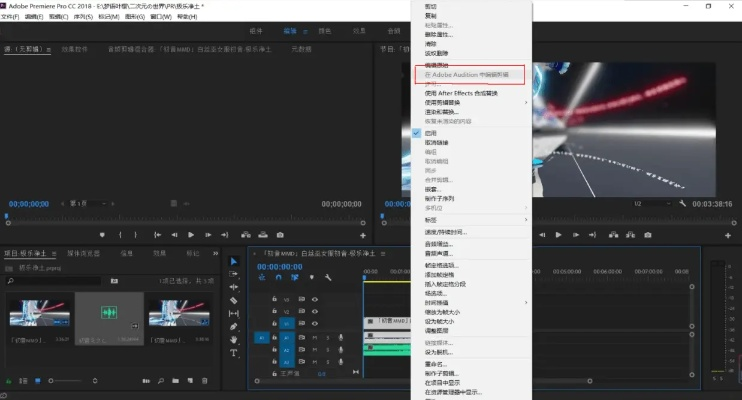Screen dimensions: 742x400
Task: Click the New Bin folder icon in Project panel
Action: (x=176, y=381)
